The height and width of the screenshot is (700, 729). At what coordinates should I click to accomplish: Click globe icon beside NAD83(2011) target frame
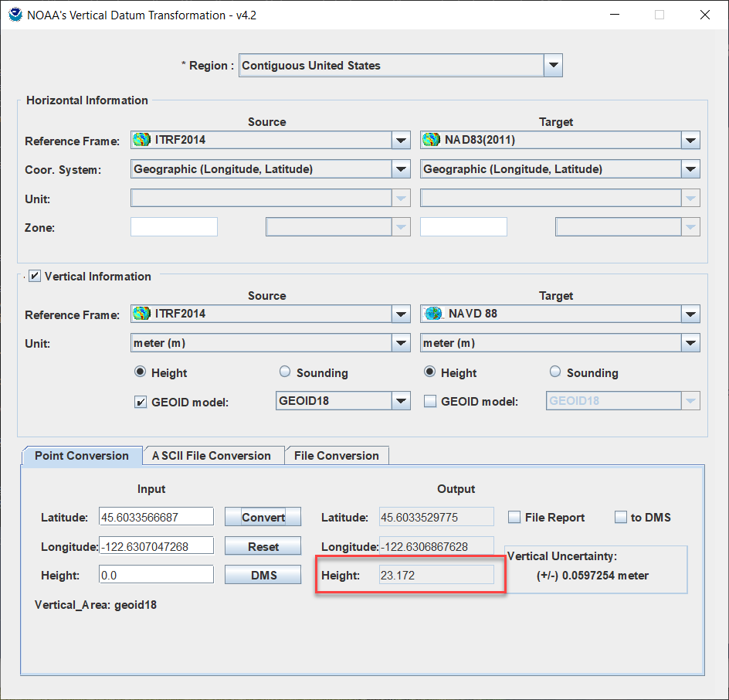click(431, 141)
